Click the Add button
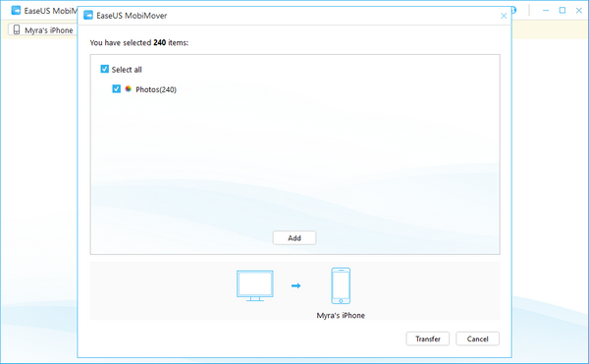Screen dimensions: 589x364 [294, 237]
